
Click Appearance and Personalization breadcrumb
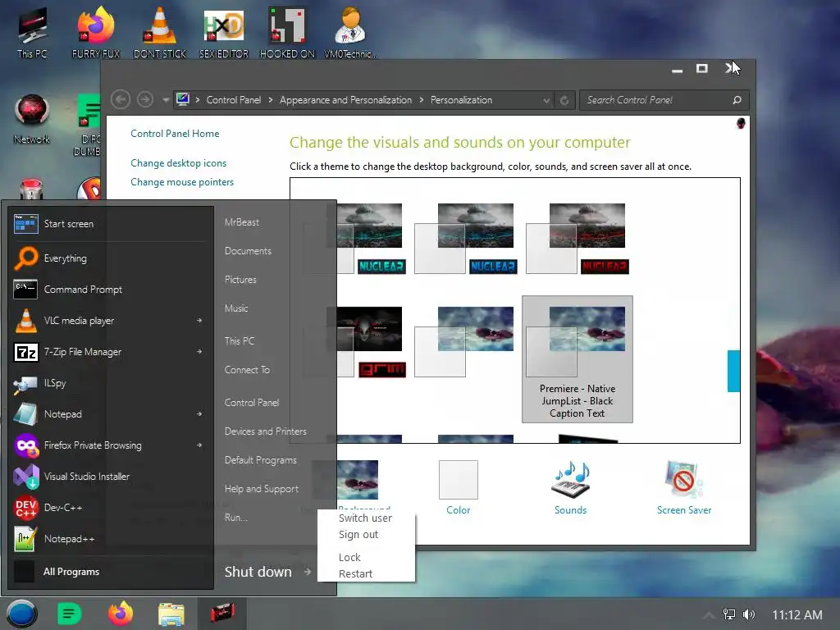pos(345,100)
